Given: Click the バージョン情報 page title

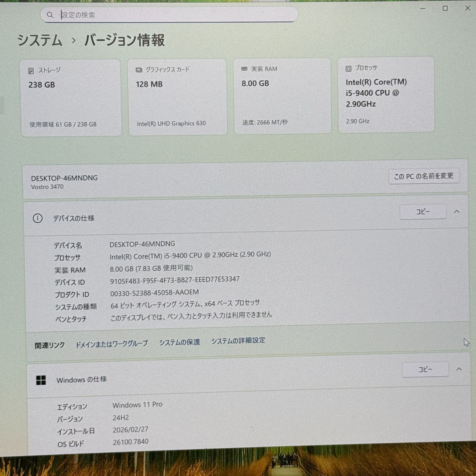Looking at the screenshot, I should 124,40.
